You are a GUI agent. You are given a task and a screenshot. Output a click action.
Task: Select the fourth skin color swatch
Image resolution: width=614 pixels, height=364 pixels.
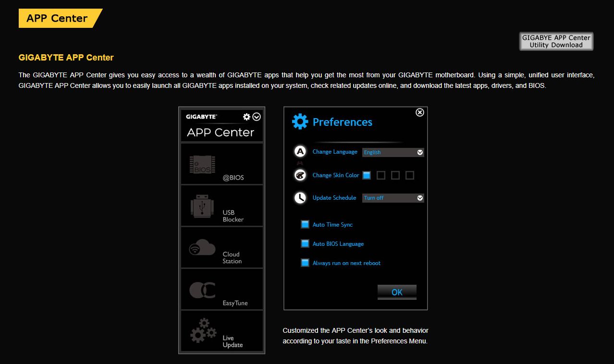pyautogui.click(x=410, y=175)
